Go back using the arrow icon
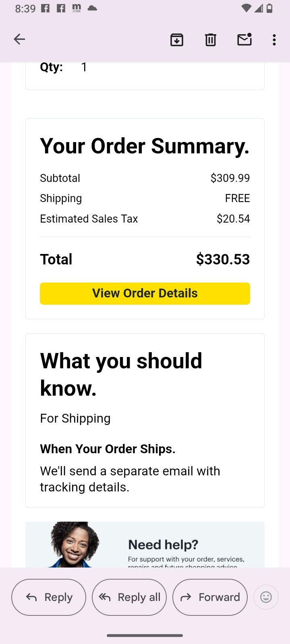 click(19, 39)
